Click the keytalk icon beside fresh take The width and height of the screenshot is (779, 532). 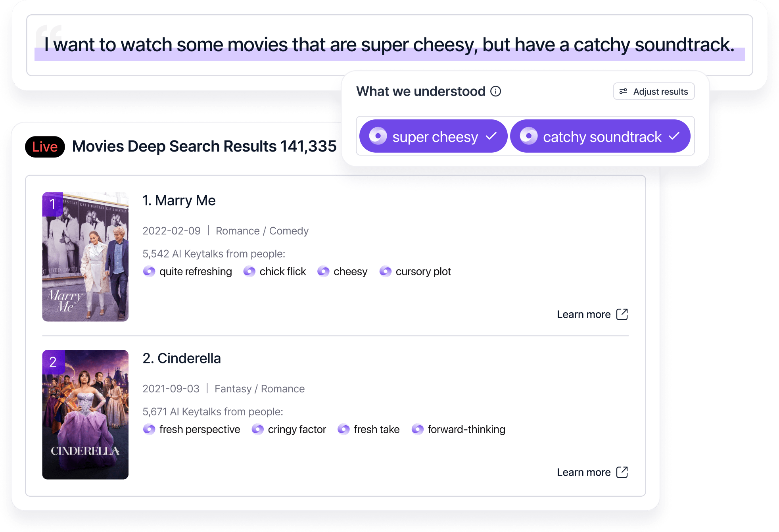point(343,429)
